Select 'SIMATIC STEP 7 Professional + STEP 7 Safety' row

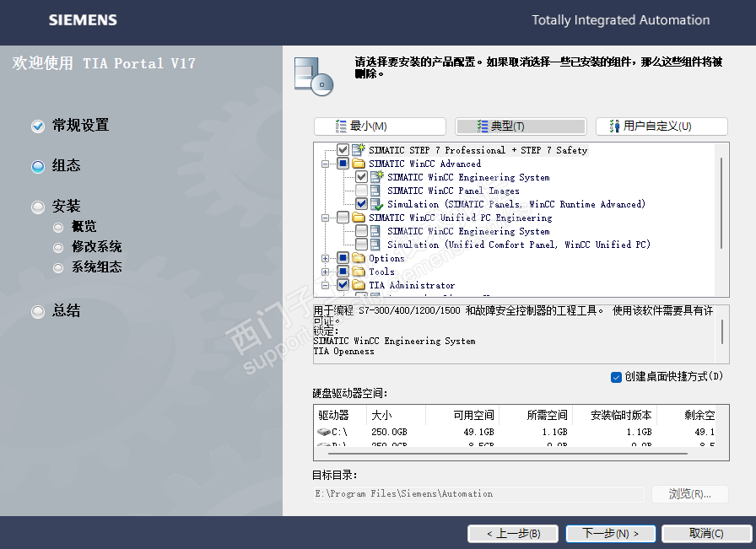[478, 150]
